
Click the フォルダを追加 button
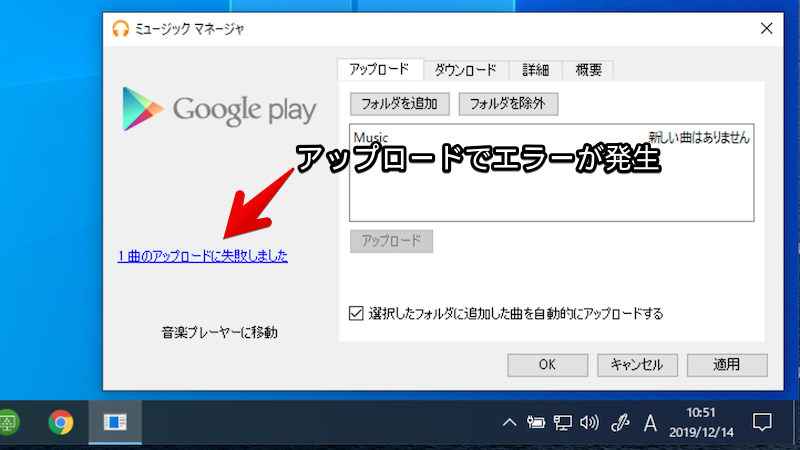(x=400, y=103)
